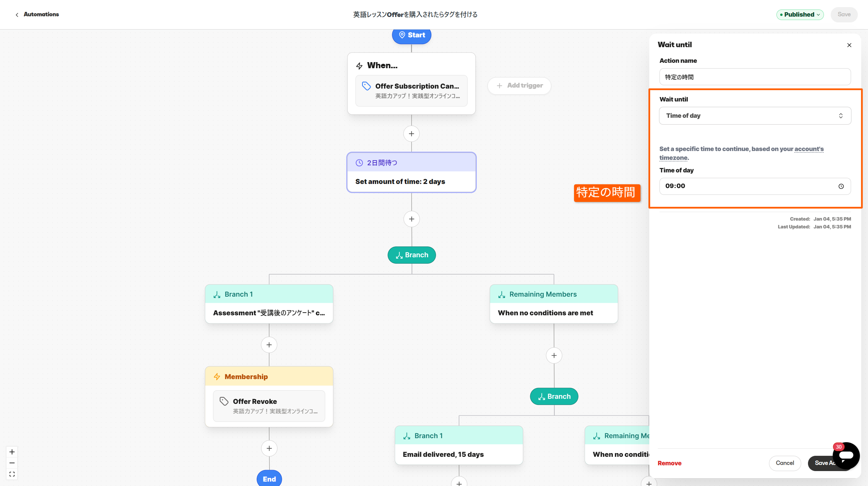Click the zoom in canvas icon
This screenshot has height=486, width=868.
[x=12, y=452]
